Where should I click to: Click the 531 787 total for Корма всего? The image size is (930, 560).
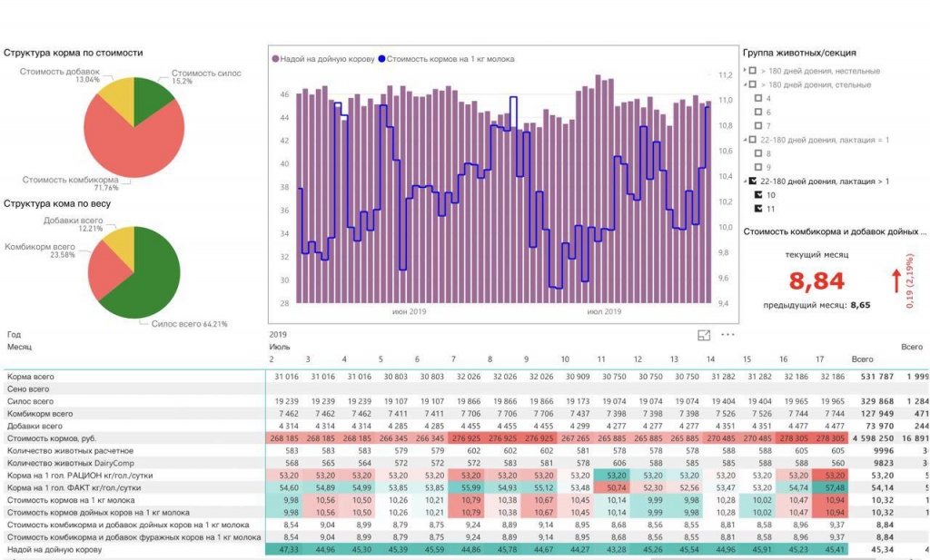[x=877, y=377]
